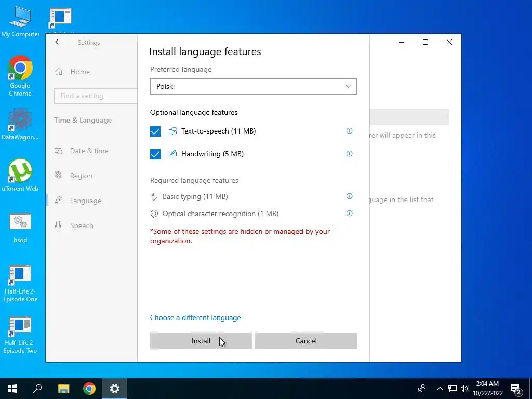Click the volume speaker icon in tray
This screenshot has width=532, height=399.
click(x=464, y=389)
